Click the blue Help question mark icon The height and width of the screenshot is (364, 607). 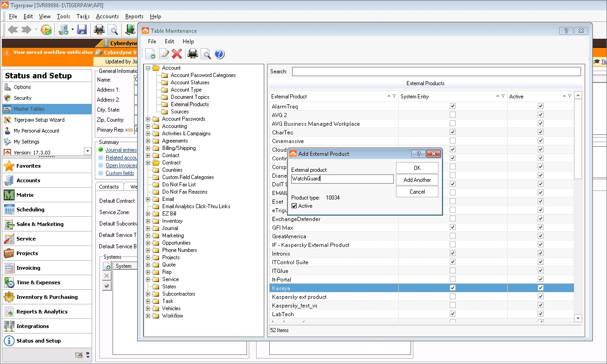click(x=219, y=54)
